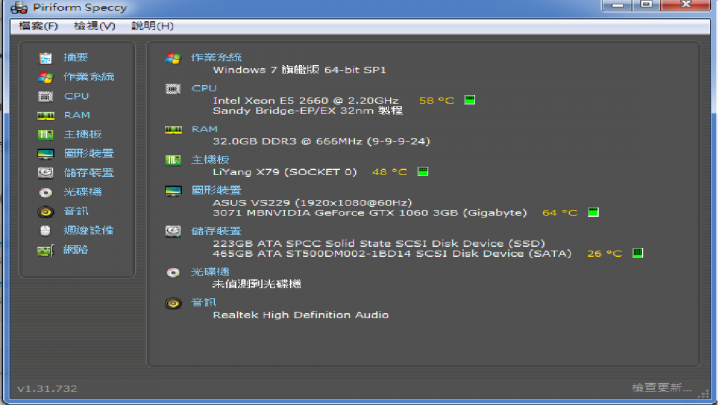Image resolution: width=720 pixels, height=405 pixels.
Task: Click the CPU chip icon in summary panel
Action: click(x=173, y=89)
